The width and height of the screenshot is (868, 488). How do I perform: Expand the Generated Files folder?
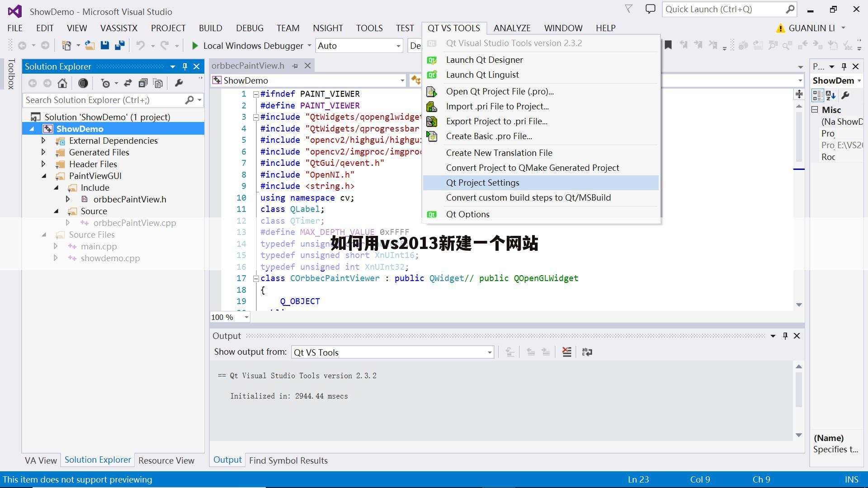(x=43, y=152)
